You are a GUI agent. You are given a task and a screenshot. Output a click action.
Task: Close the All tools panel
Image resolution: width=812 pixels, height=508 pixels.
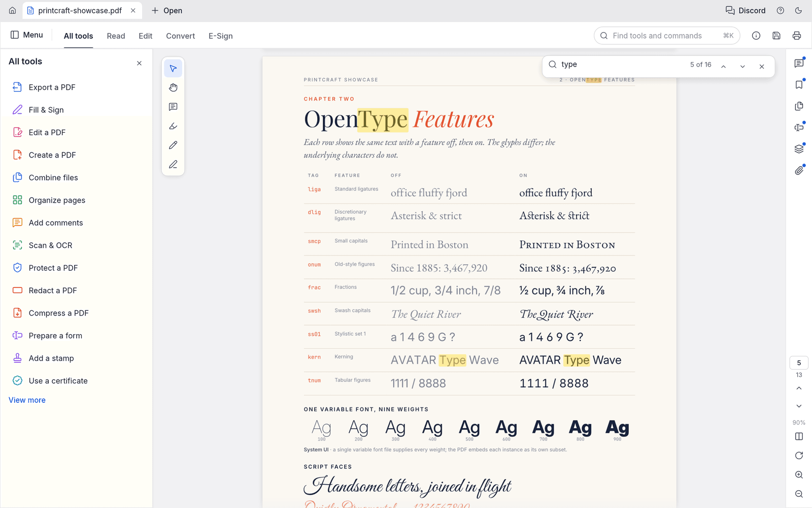139,63
